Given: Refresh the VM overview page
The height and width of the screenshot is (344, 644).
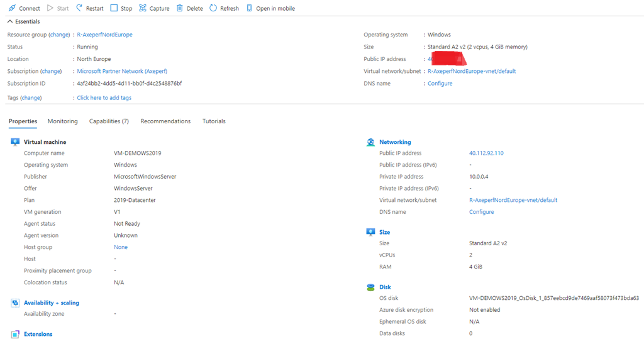Looking at the screenshot, I should pos(213,8).
